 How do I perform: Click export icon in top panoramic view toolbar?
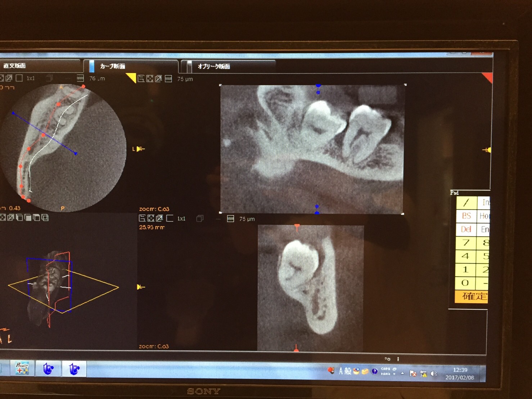(159, 79)
